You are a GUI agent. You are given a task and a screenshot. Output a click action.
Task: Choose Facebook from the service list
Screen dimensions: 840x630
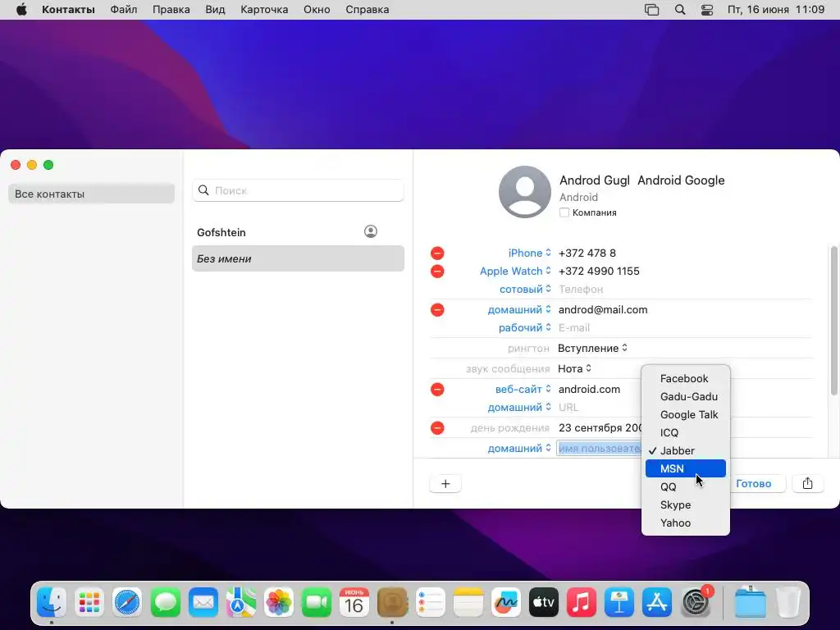686,379
